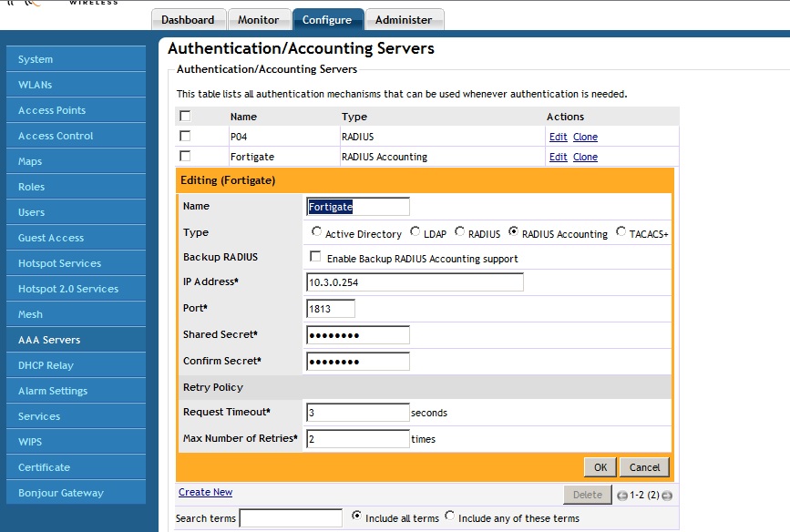
Task: Open the Dashboard tab
Action: tap(189, 20)
